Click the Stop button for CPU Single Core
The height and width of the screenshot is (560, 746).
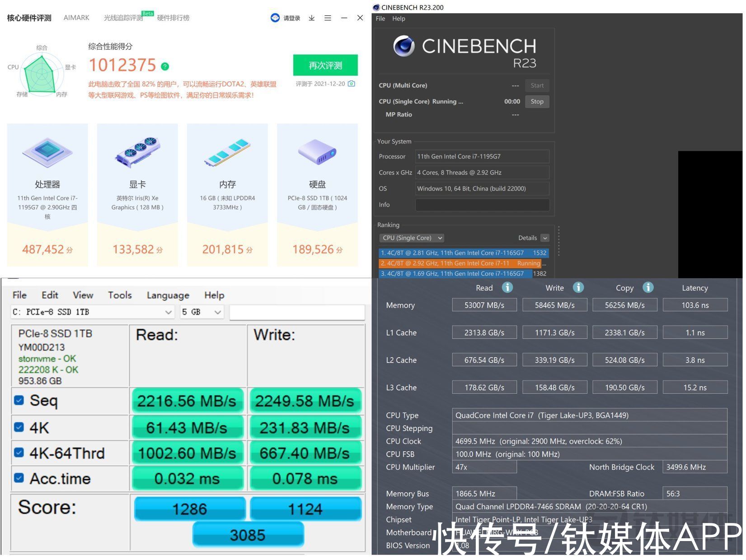coord(537,102)
